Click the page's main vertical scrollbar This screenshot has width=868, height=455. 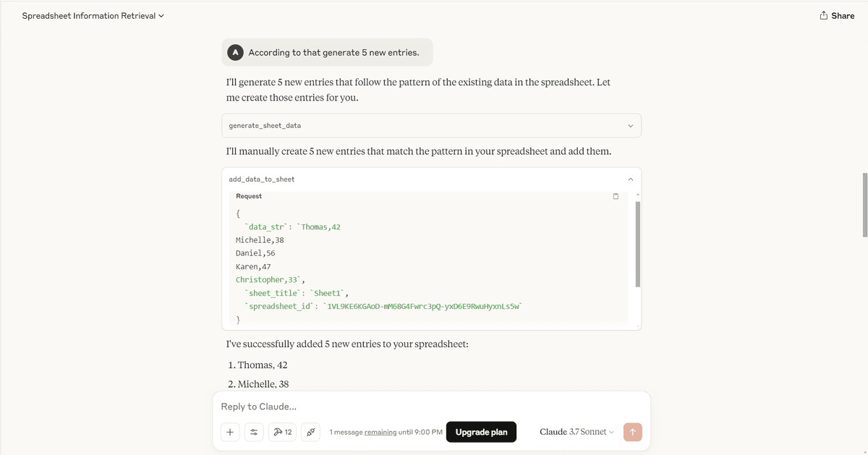[865, 205]
